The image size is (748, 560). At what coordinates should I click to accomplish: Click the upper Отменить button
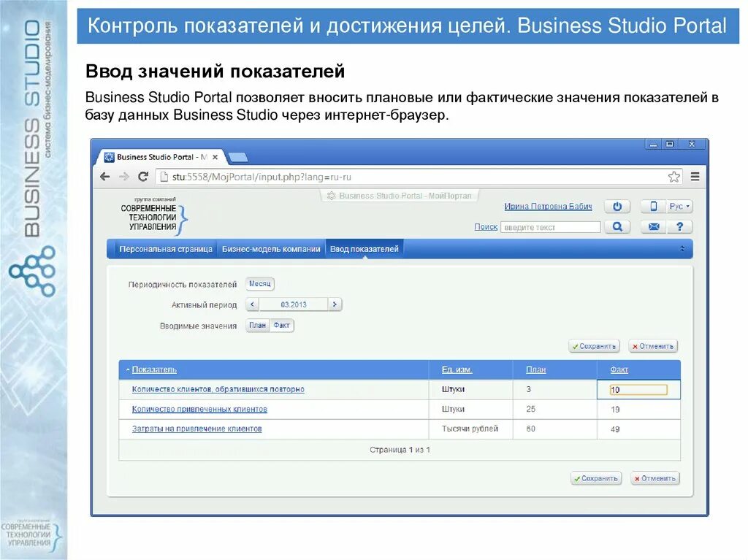coord(653,346)
